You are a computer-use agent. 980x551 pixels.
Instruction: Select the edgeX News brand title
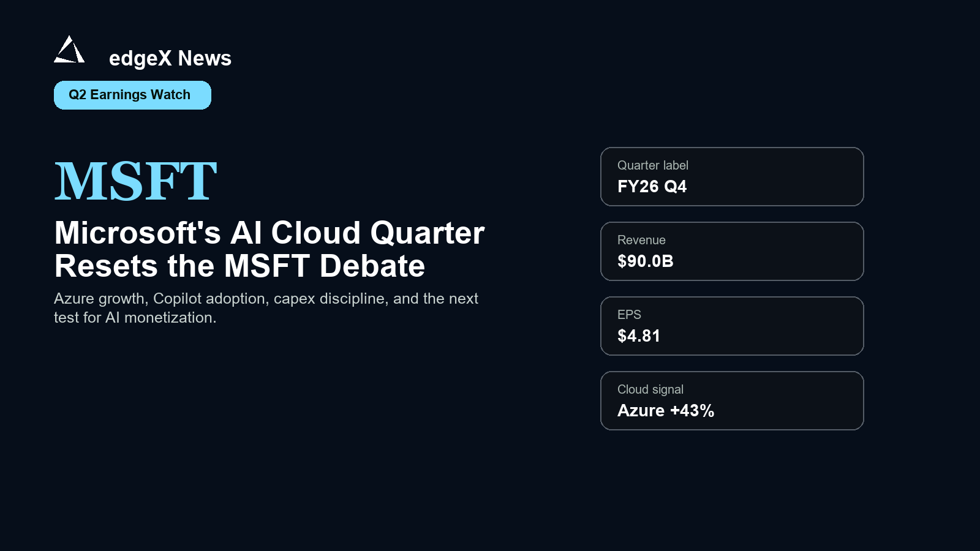click(x=170, y=58)
